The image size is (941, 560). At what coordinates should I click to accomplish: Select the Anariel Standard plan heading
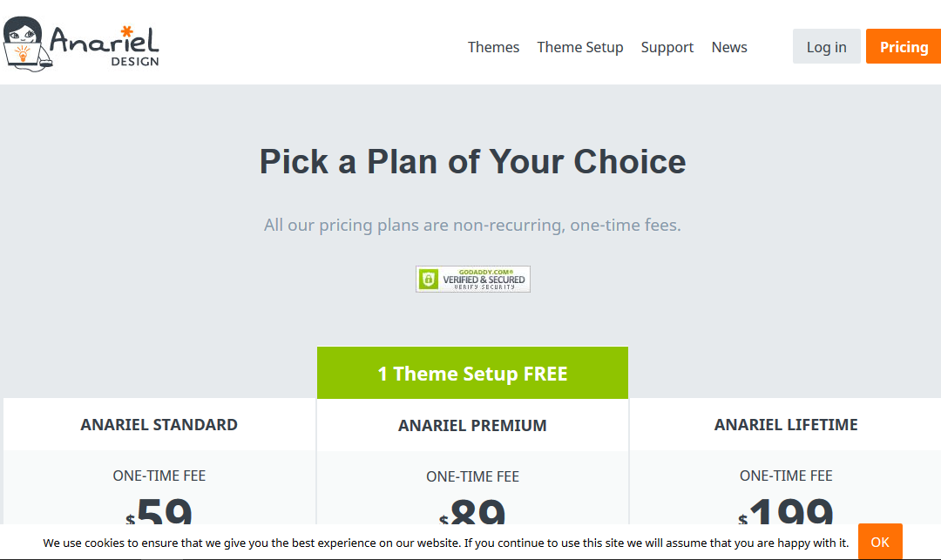[159, 424]
